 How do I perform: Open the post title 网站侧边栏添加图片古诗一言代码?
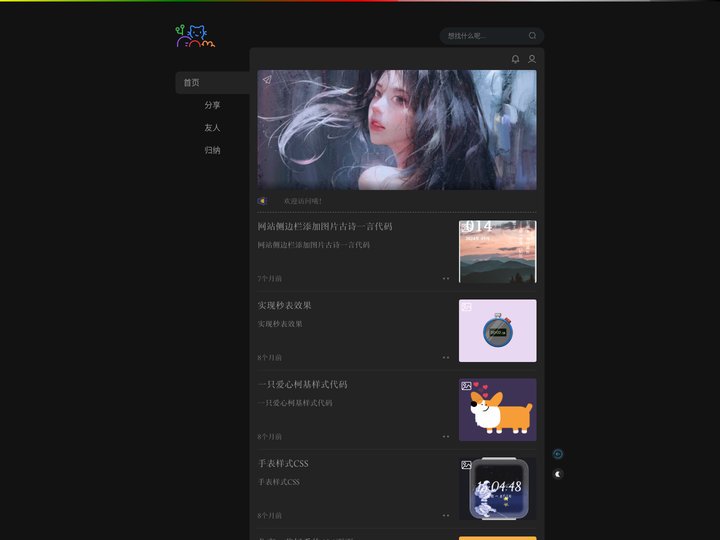click(325, 226)
